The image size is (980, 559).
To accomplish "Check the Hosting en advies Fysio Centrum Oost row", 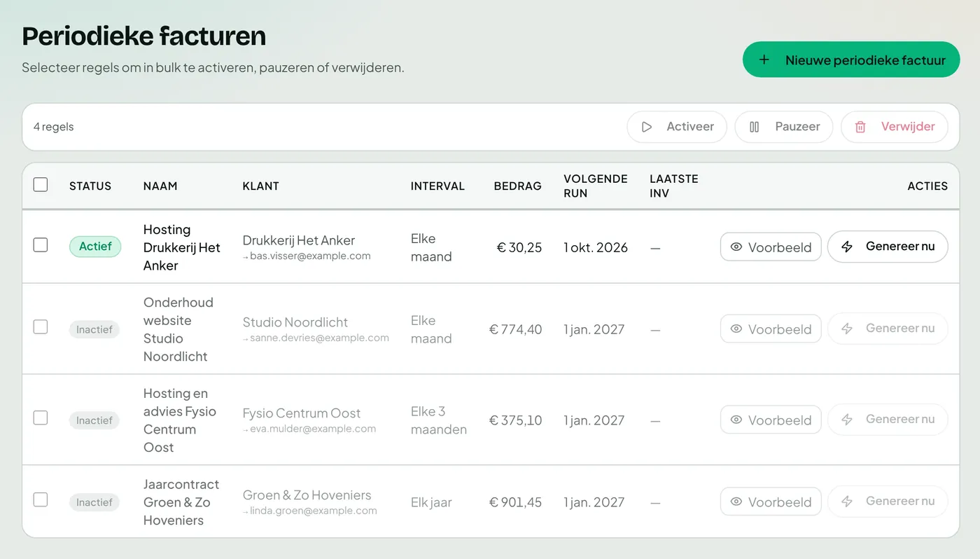I will tap(41, 417).
